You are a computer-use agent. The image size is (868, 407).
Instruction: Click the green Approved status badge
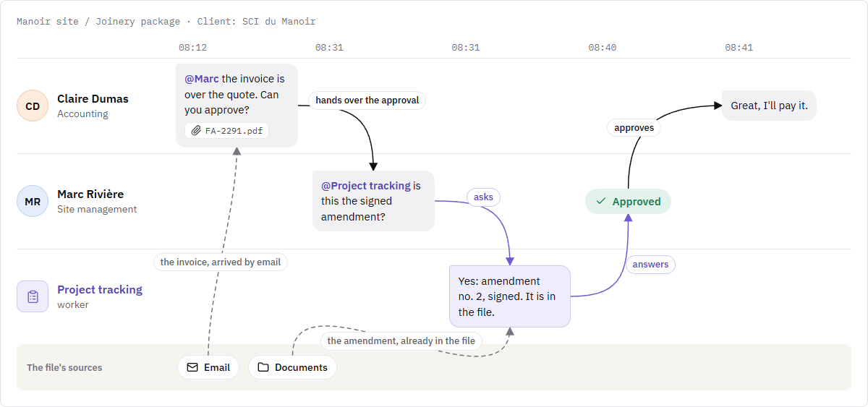point(628,202)
